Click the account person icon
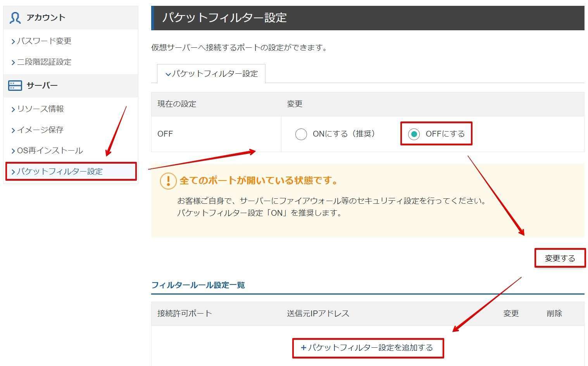This screenshot has width=588, height=366. [15, 18]
